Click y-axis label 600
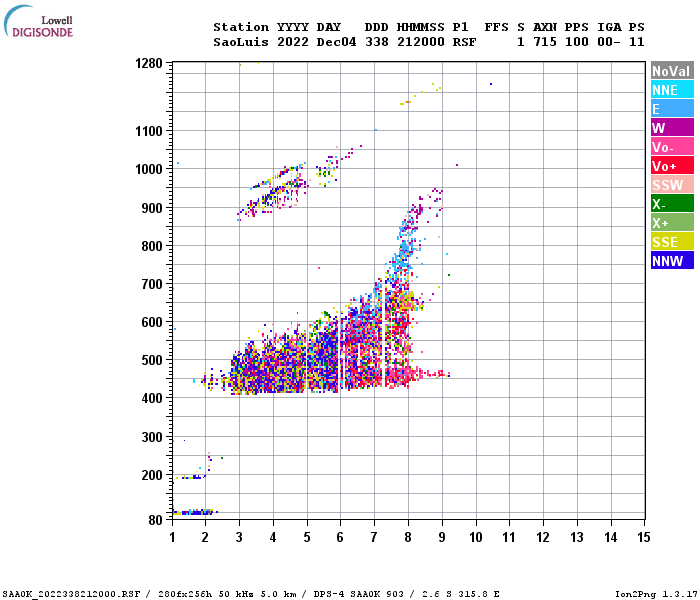 tap(152, 322)
